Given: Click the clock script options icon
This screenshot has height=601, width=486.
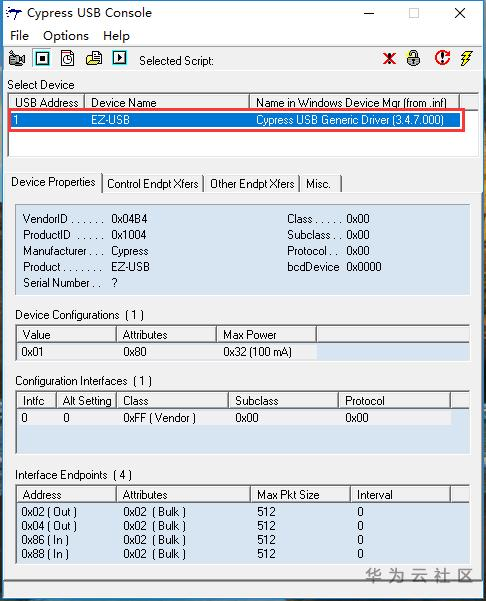Looking at the screenshot, I should click(68, 59).
